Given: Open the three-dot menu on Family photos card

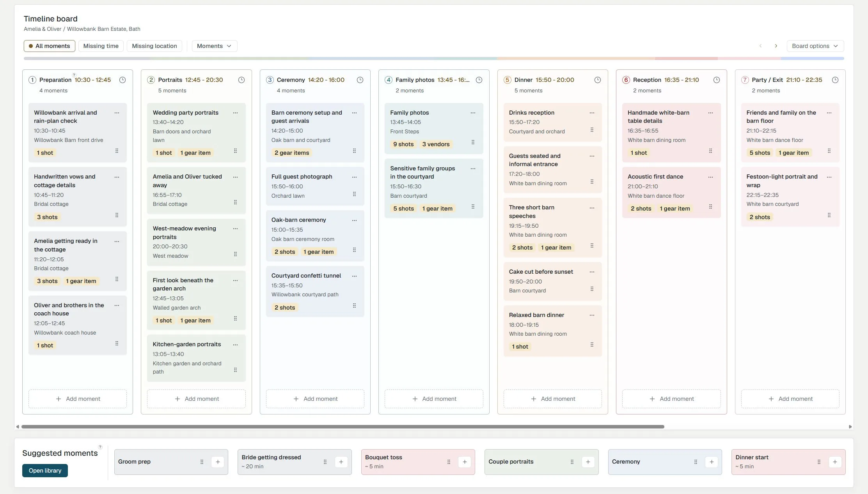Looking at the screenshot, I should [473, 113].
